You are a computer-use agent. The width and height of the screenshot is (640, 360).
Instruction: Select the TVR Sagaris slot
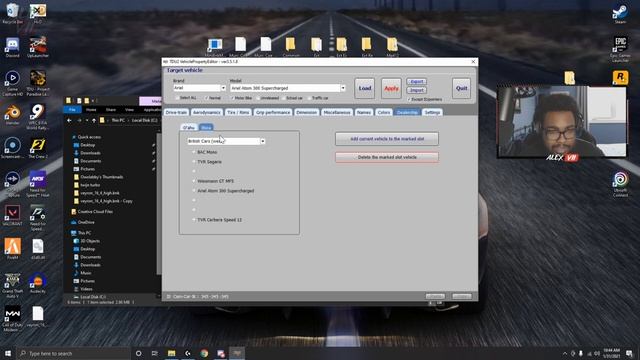(x=193, y=162)
